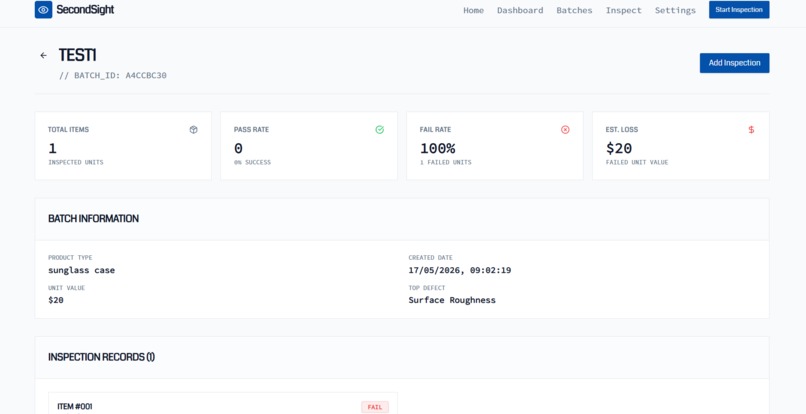Screen dimensions: 806x414
Task: Open the Settings nav item
Action: [x=675, y=10]
